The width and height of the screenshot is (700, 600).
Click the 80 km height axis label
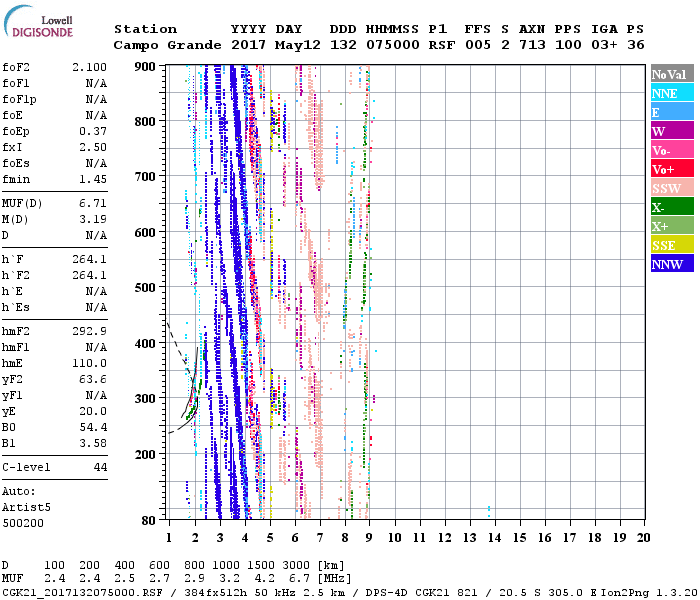click(x=149, y=520)
